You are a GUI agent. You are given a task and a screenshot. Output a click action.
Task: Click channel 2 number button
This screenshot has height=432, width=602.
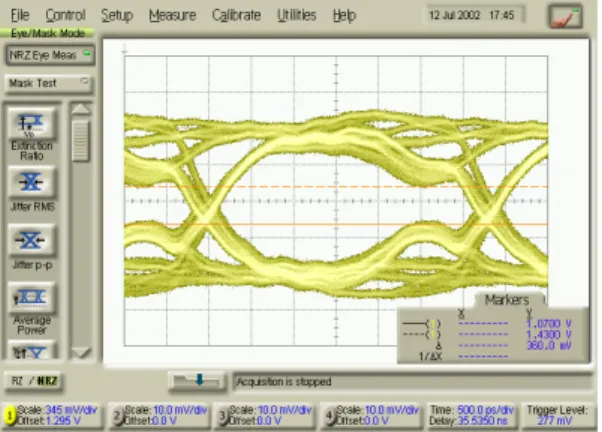[x=117, y=415]
